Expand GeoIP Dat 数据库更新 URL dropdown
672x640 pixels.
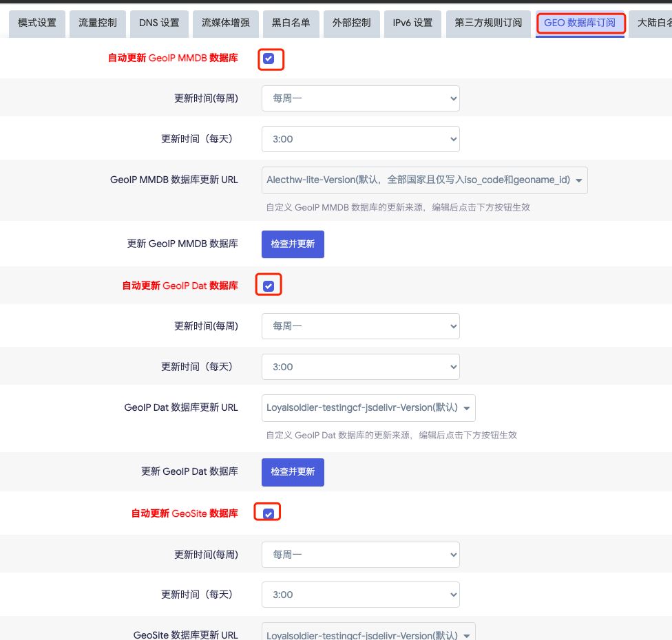tap(368, 408)
